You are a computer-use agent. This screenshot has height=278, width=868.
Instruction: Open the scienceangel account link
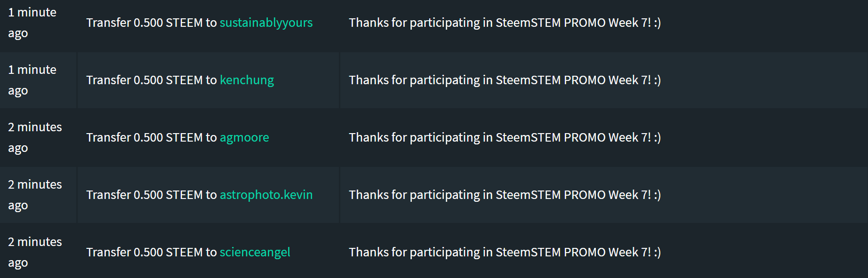point(255,253)
